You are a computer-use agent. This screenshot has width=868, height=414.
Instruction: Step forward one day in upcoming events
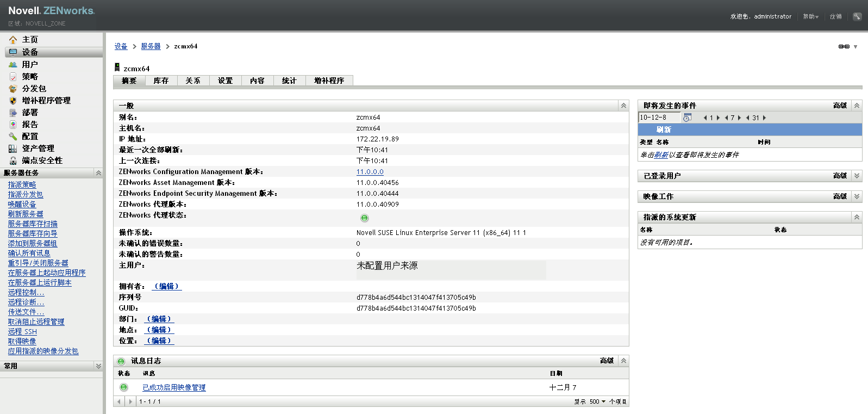click(719, 118)
